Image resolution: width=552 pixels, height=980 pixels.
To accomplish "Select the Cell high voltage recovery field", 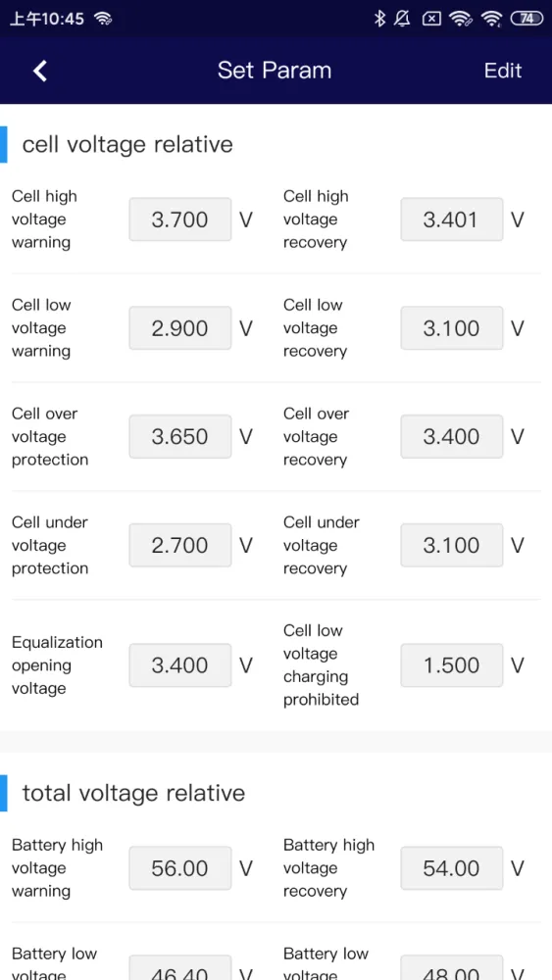I will [x=451, y=220].
